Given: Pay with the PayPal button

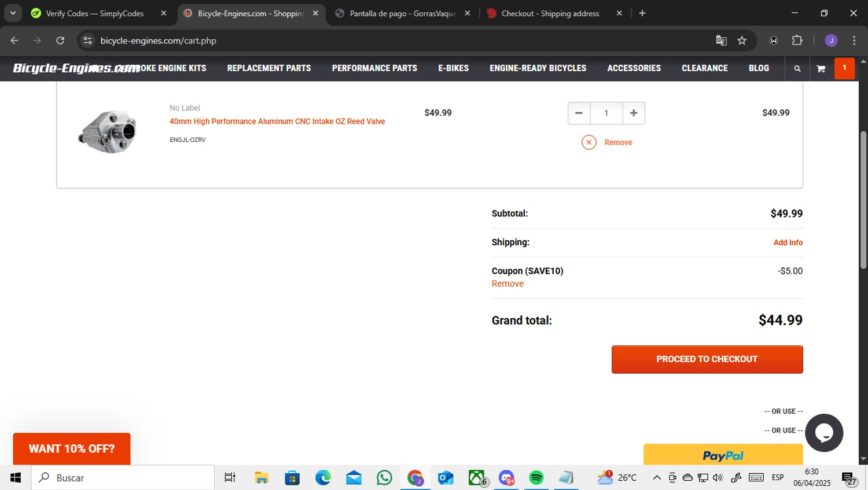Looking at the screenshot, I should pos(723,455).
